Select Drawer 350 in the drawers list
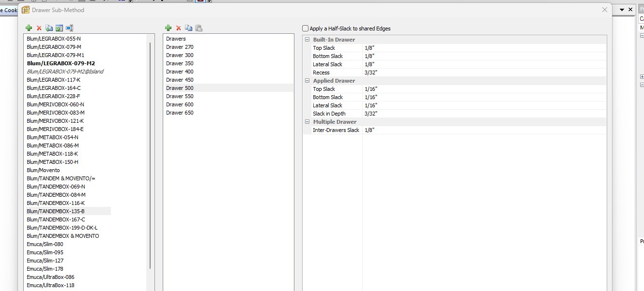Screen dimensions: 644x291 (x=180, y=63)
